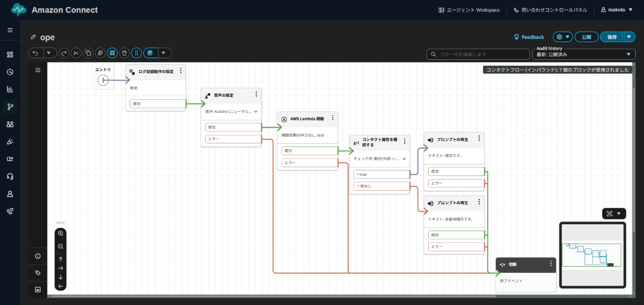Select the = true condition branch
The height and width of the screenshot is (305, 644).
(x=381, y=175)
